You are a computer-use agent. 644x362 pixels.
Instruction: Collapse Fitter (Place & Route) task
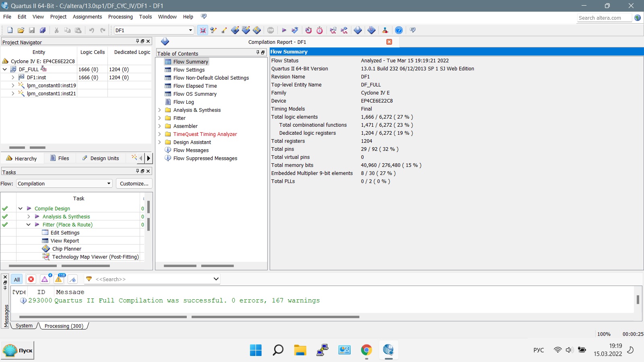28,224
